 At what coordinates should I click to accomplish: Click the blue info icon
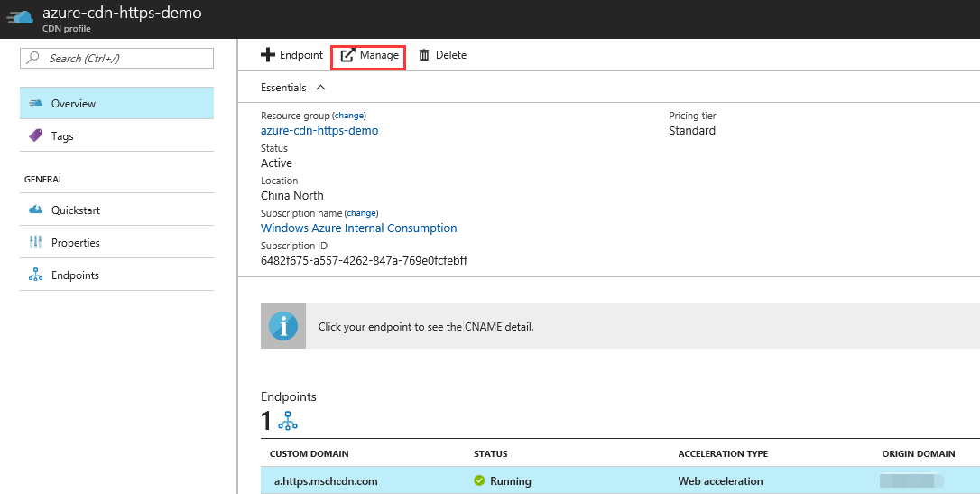click(283, 326)
